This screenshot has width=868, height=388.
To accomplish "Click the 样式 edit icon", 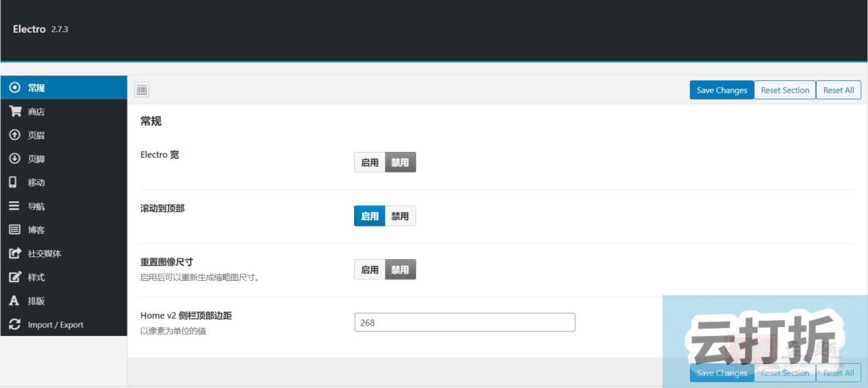I will (15, 278).
